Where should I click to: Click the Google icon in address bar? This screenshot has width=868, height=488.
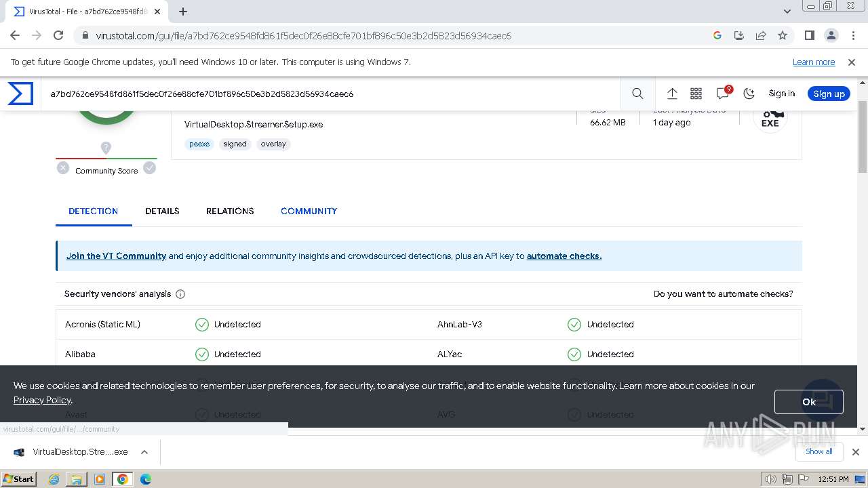click(x=717, y=35)
